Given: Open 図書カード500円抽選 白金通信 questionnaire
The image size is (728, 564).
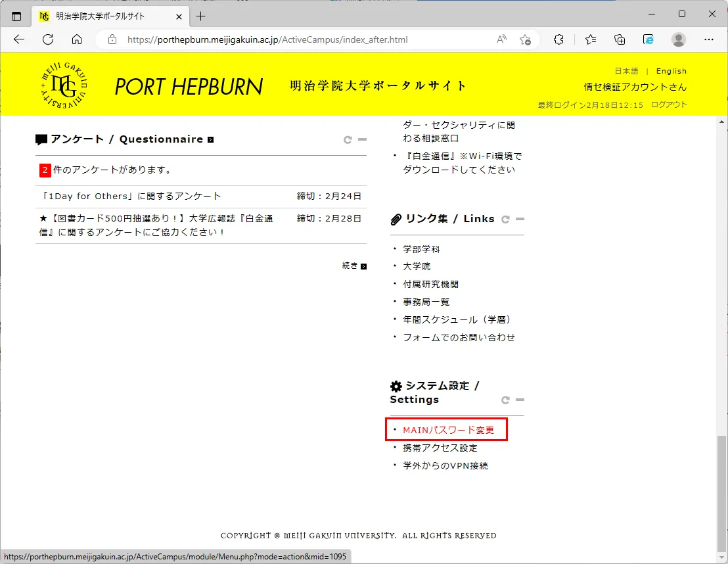Looking at the screenshot, I should tap(156, 225).
